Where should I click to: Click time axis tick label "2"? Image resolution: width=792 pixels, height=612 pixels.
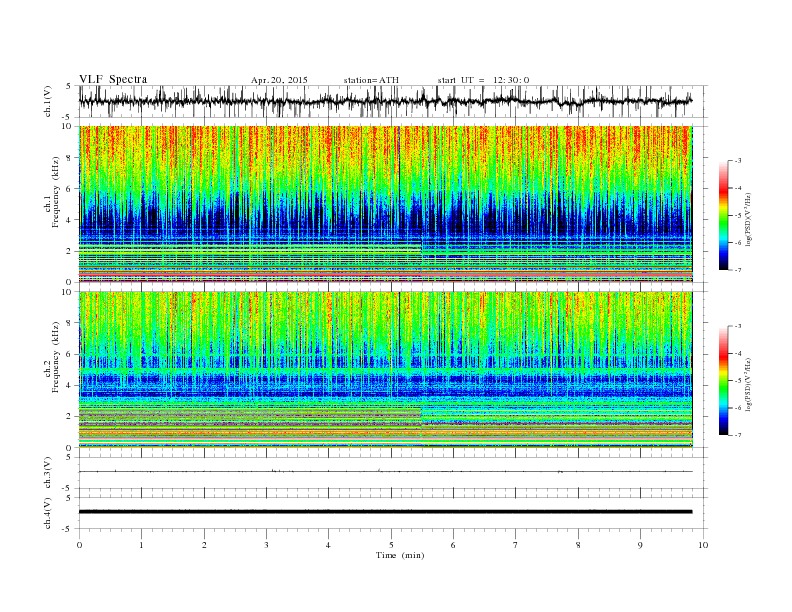pos(204,545)
